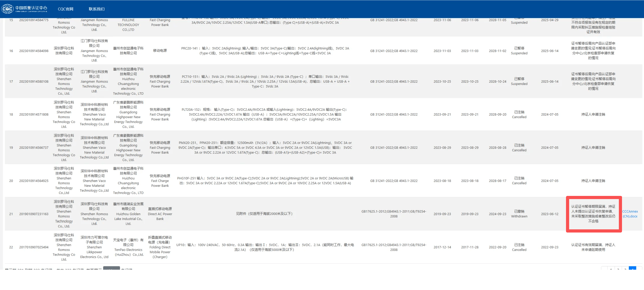Click GB17625.1-2012 standard in row 22
This screenshot has height=290, width=644.
click(394, 247)
